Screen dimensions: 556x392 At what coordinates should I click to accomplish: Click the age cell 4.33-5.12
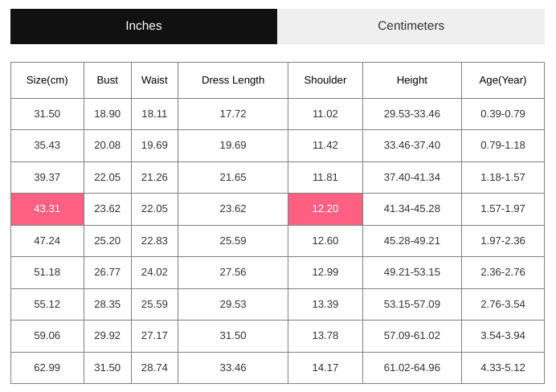[x=503, y=368]
